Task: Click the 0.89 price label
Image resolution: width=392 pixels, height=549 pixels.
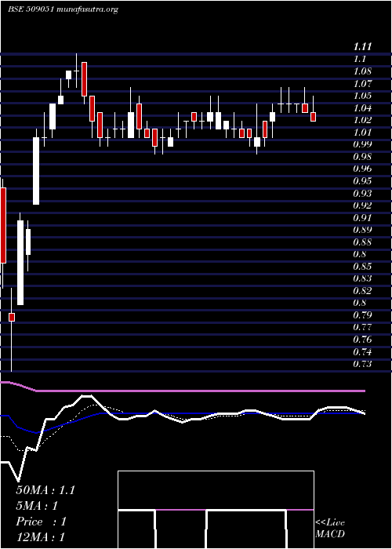Action: coord(362,230)
